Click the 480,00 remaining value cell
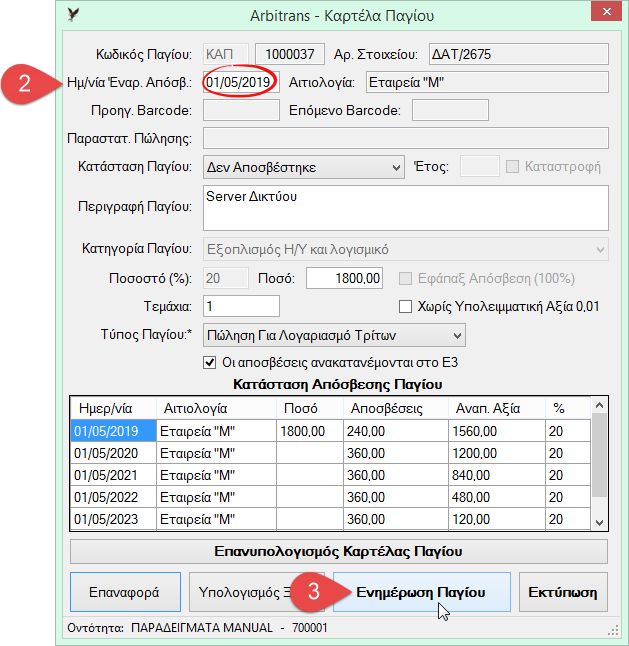Image resolution: width=629 pixels, height=646 pixels. click(497, 497)
